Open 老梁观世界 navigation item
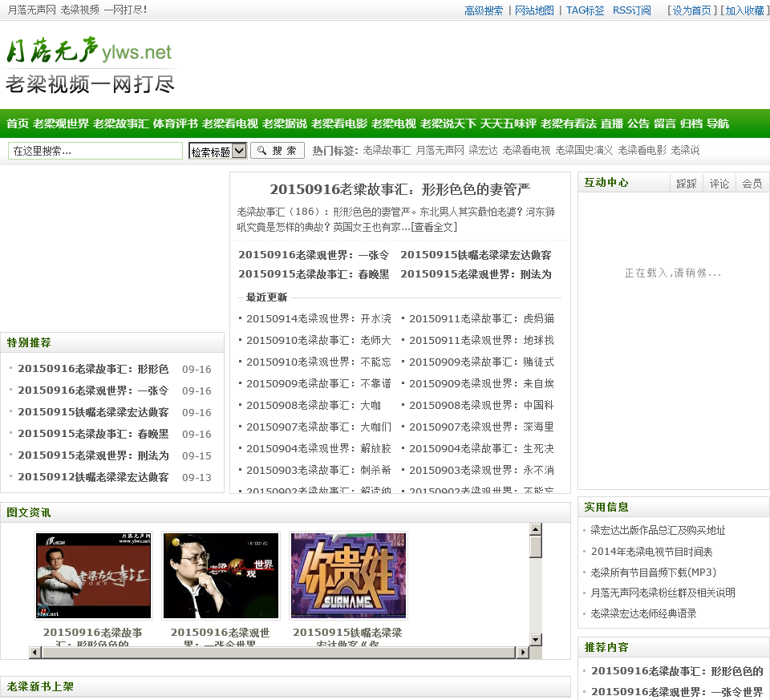This screenshot has height=700, width=770. pos(61,123)
